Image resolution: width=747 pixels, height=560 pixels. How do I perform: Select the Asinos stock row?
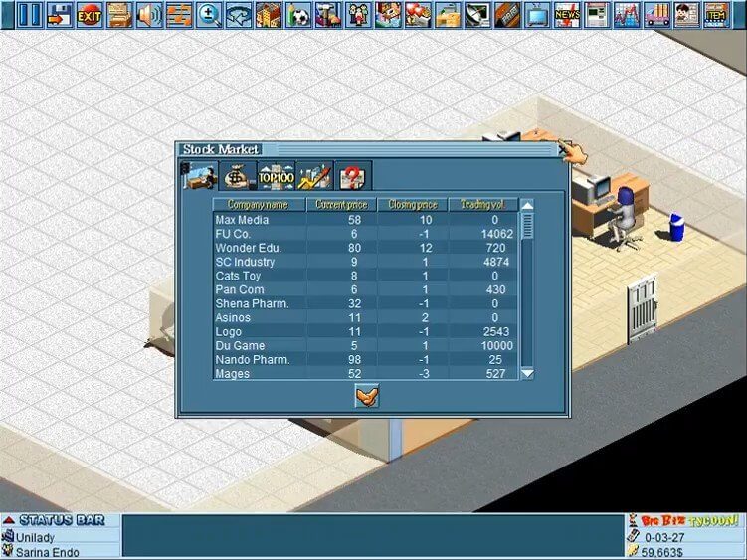coord(365,317)
